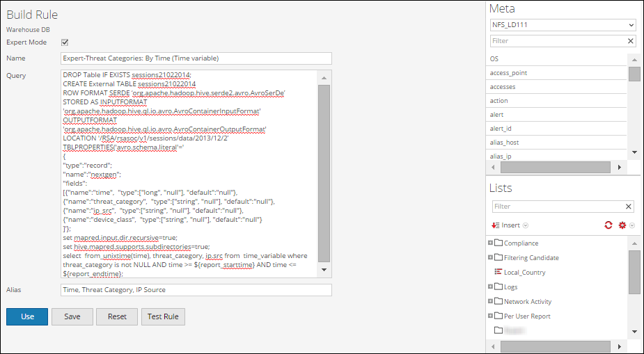The height and width of the screenshot is (354, 644).
Task: Click the Meta Filter field
Action: point(558,41)
